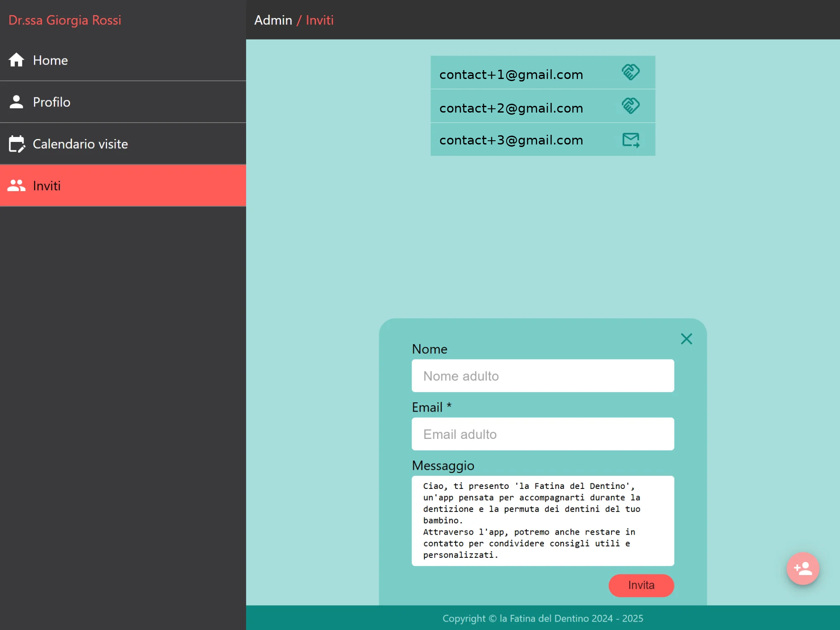The width and height of the screenshot is (840, 630).
Task: Navigate to Home in the sidebar
Action: tap(50, 60)
